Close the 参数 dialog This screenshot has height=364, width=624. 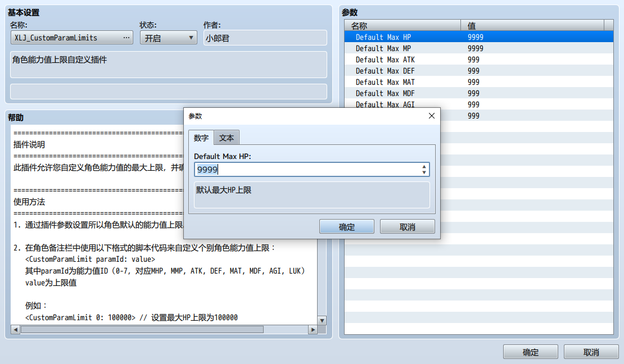(x=431, y=116)
